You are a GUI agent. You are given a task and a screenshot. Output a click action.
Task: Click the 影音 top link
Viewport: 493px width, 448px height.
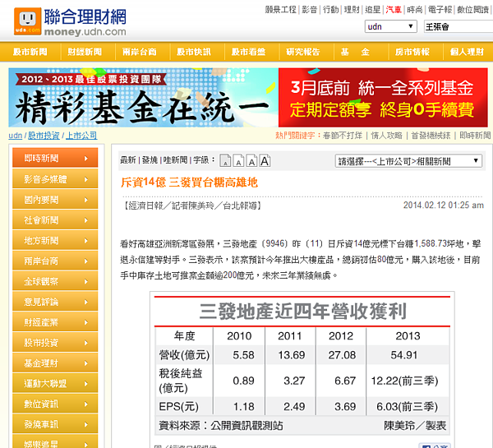(310, 10)
